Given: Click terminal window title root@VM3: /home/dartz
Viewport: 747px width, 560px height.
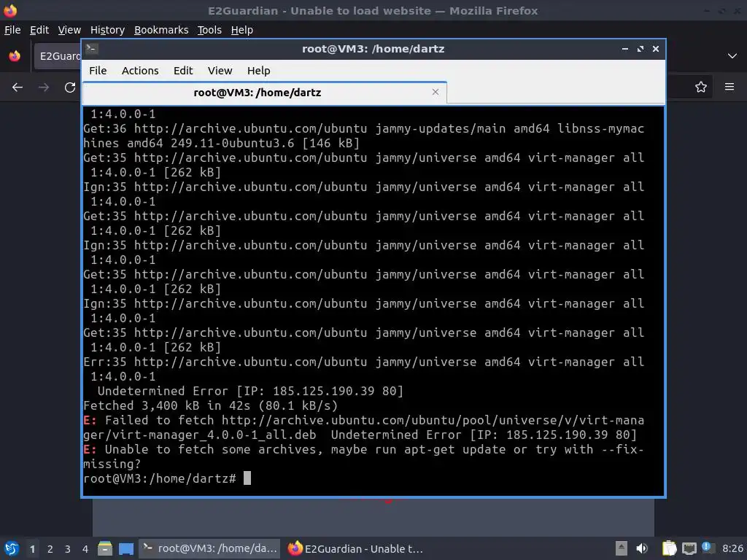Looking at the screenshot, I should 373,49.
